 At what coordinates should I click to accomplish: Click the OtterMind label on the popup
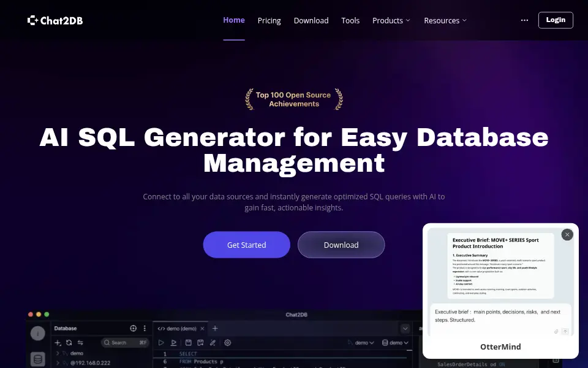tap(500, 347)
